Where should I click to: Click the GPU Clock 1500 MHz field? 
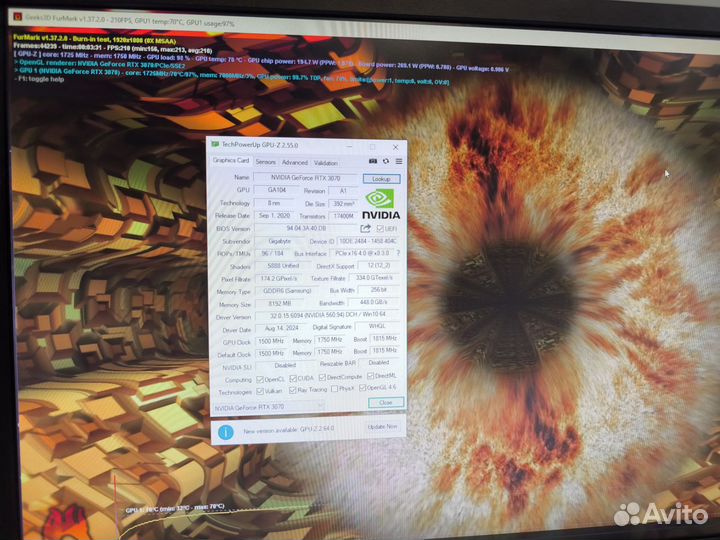pyautogui.click(x=271, y=341)
